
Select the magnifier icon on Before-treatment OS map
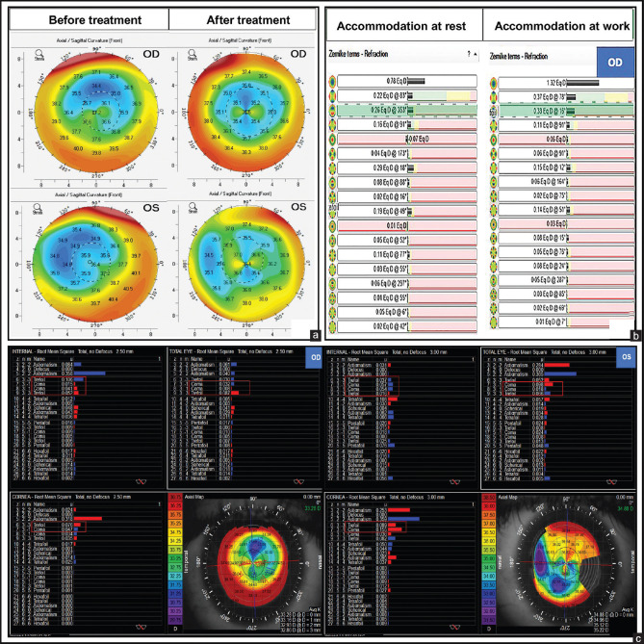[38, 209]
